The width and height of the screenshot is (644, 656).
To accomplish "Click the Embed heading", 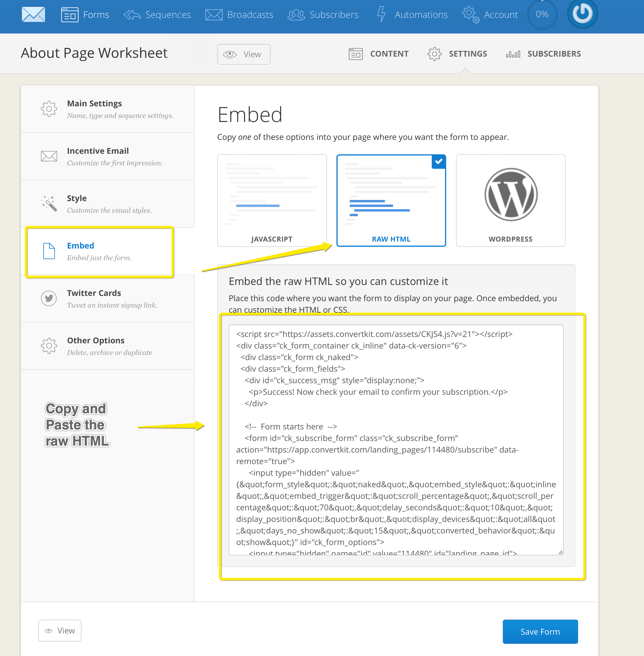I will click(250, 115).
